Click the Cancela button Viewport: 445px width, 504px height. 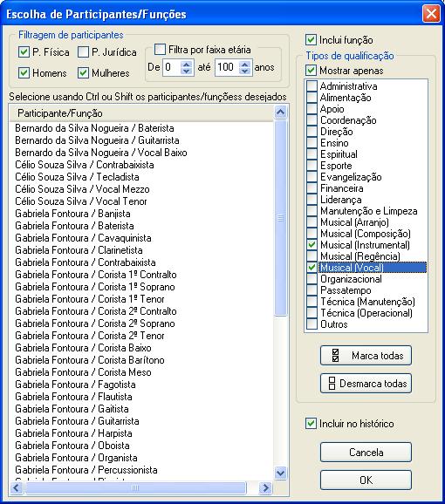click(x=366, y=453)
